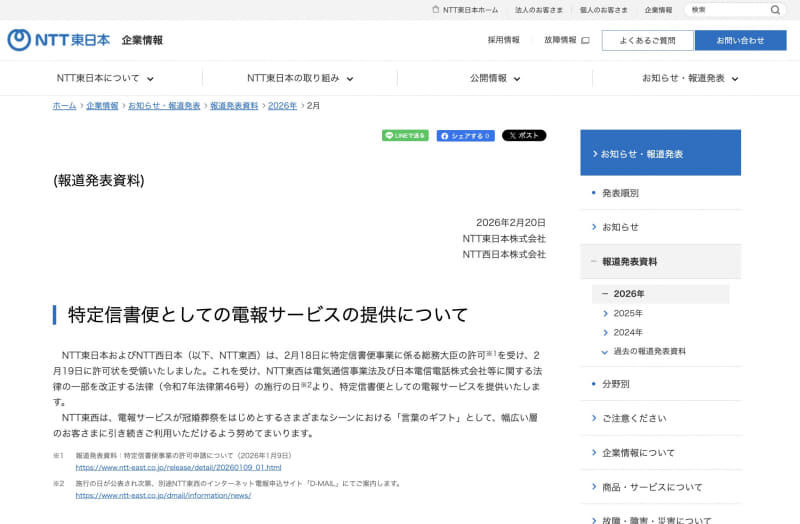Collapse 報道発表資料 sidebar section
800x524 pixels.
[661, 261]
